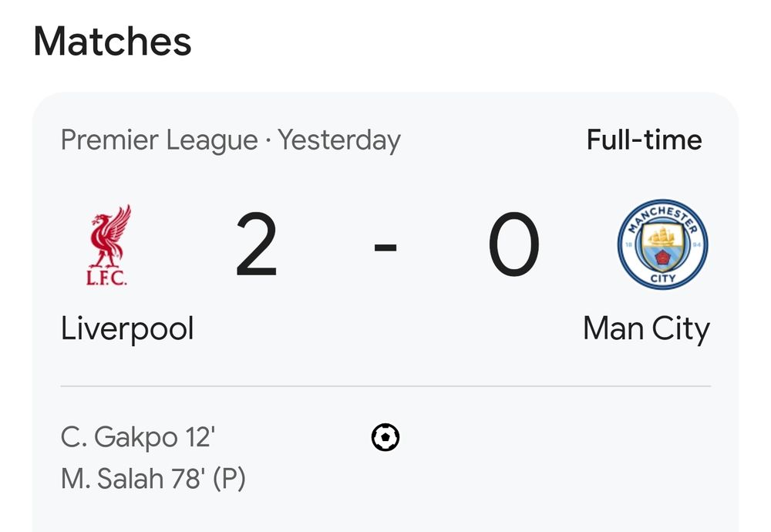This screenshot has width=771, height=532.
Task: Open the Liverpool team name
Action: click(x=127, y=329)
